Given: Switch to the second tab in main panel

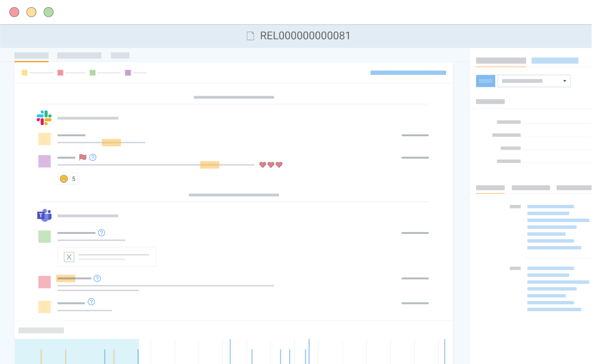Looking at the screenshot, I should 79,55.
